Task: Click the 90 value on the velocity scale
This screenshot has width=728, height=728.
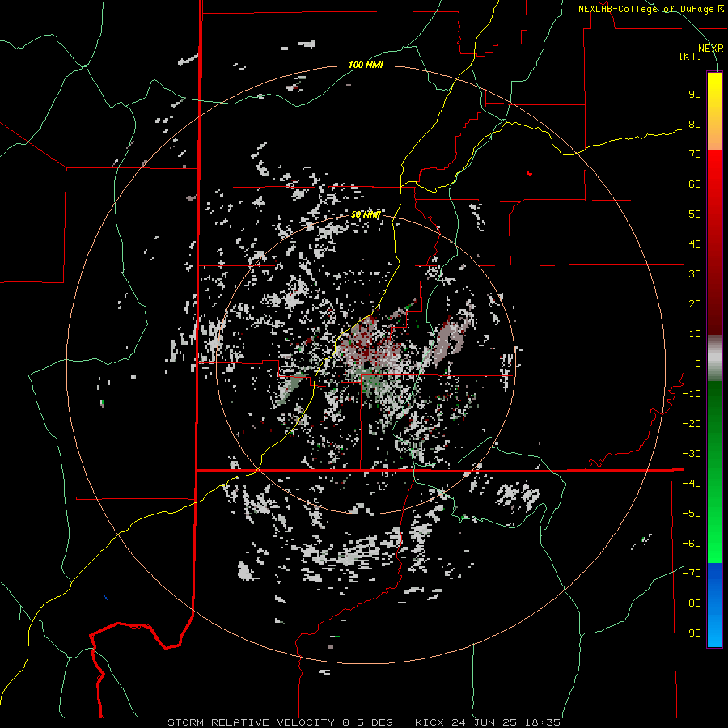Action: coord(695,95)
